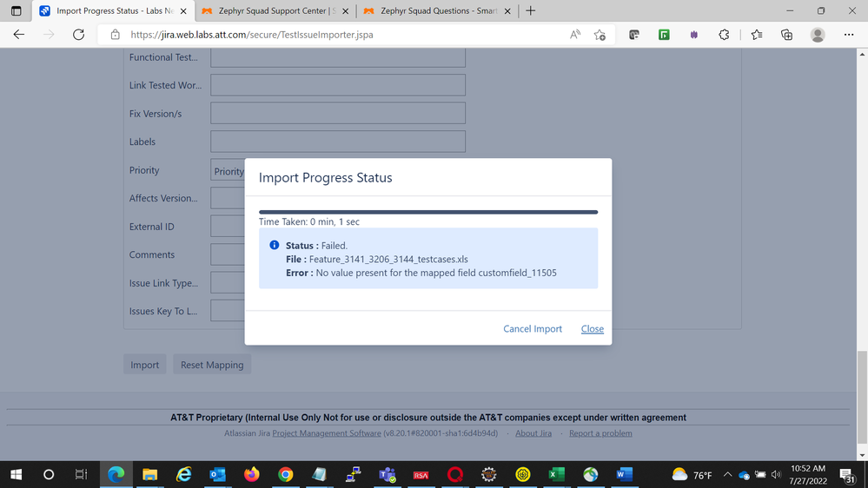This screenshot has width=868, height=488.
Task: Open the About Jira link
Action: 533,433
